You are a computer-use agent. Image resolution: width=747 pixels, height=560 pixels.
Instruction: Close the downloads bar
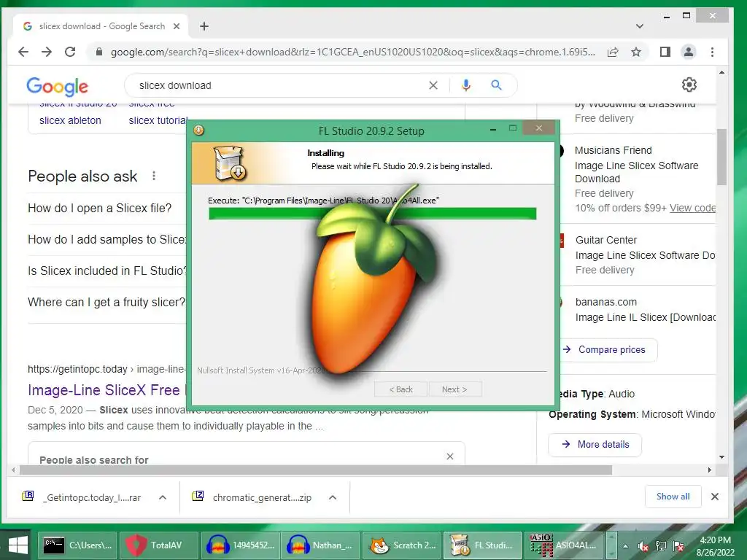[x=715, y=496]
